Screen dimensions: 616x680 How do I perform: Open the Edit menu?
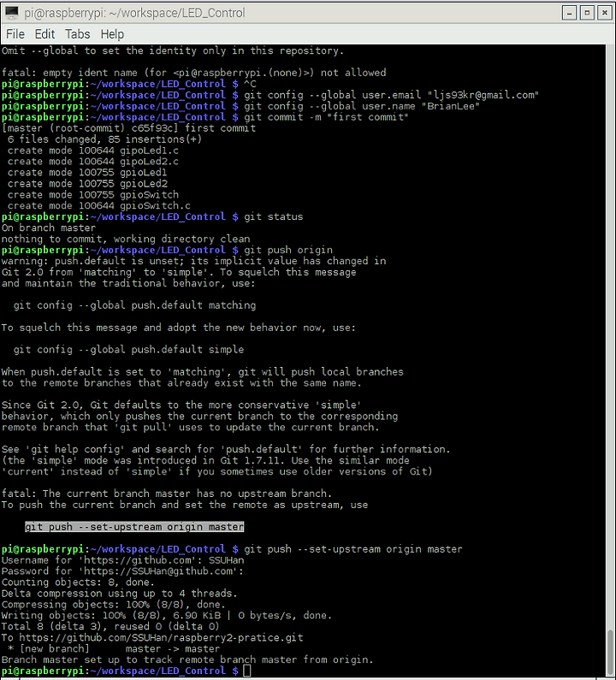click(44, 34)
